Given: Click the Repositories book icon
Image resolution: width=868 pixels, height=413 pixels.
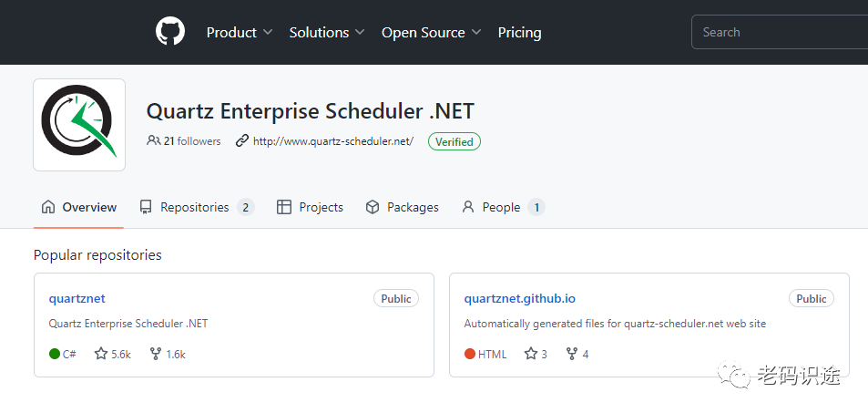Looking at the screenshot, I should (146, 207).
